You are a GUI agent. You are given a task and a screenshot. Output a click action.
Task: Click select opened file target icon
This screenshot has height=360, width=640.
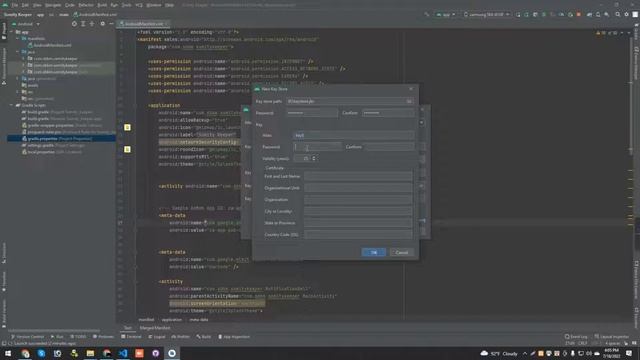click(x=74, y=24)
